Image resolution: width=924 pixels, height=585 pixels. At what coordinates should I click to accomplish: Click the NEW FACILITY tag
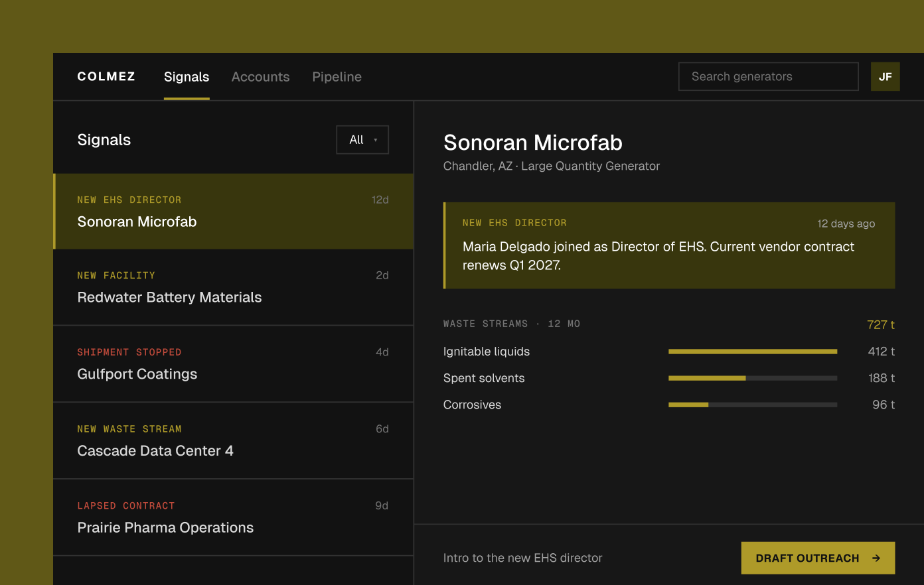(116, 275)
